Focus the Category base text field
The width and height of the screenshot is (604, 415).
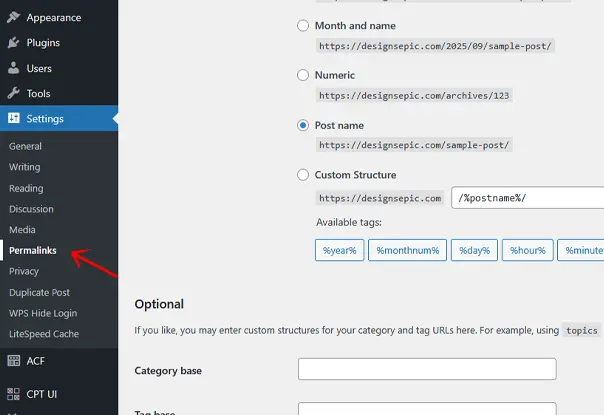(427, 369)
